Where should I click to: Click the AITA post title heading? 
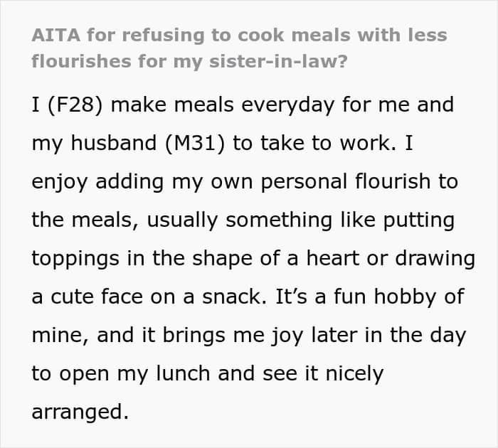[x=240, y=48]
